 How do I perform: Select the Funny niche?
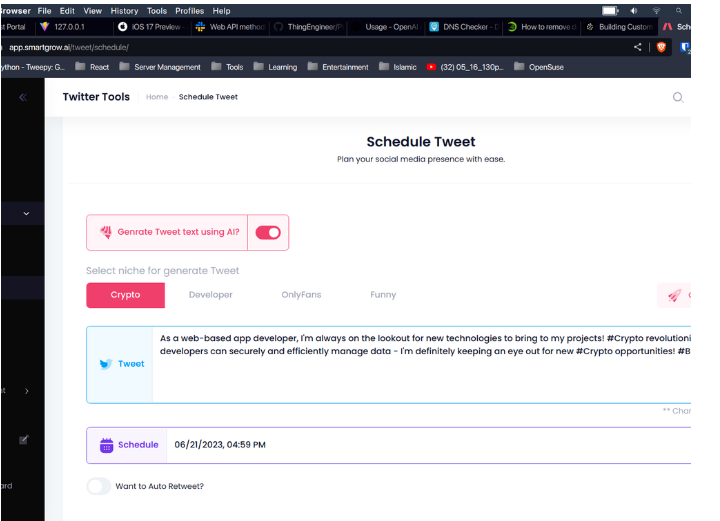pyautogui.click(x=383, y=295)
